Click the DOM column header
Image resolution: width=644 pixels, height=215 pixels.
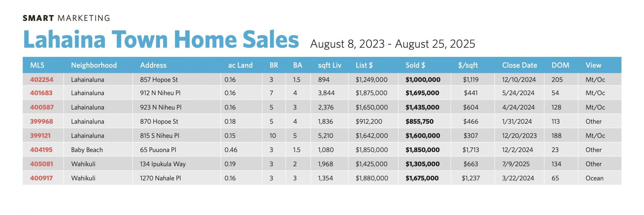[560, 65]
